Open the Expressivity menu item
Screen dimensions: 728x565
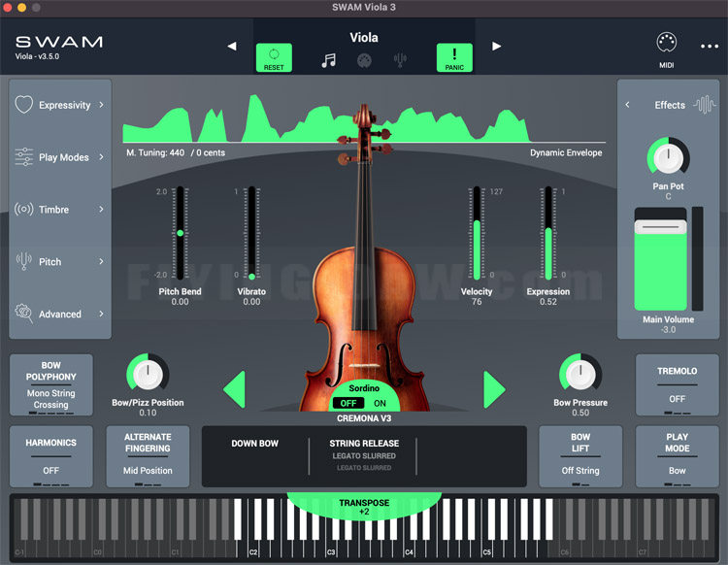[64, 105]
